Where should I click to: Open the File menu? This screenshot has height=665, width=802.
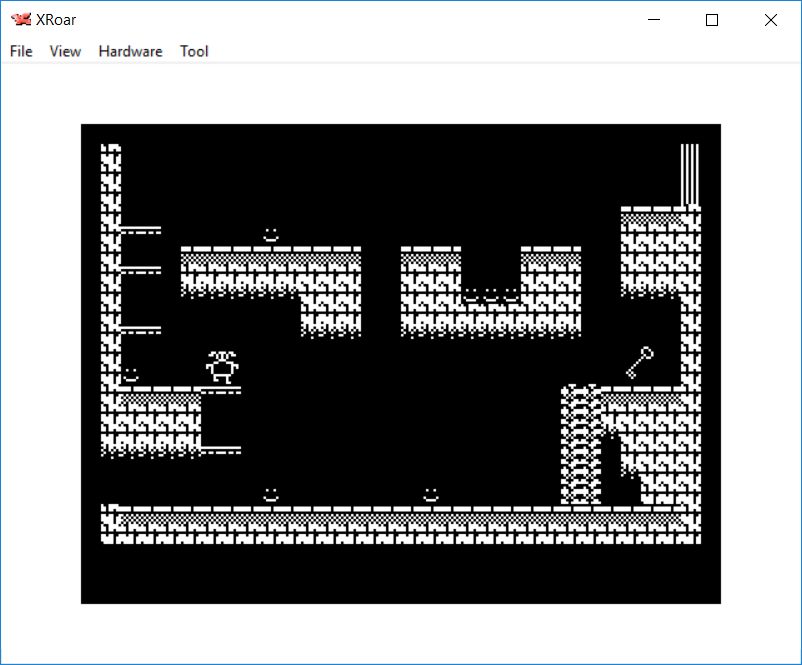click(21, 51)
